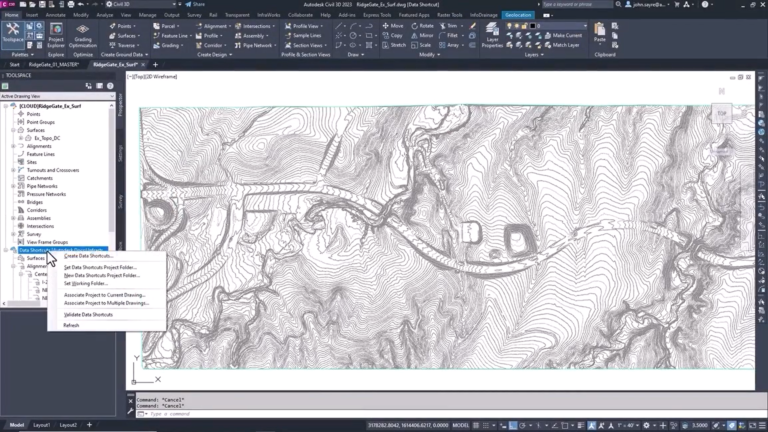
Task: Select Corridors tree item
Action: pos(37,210)
